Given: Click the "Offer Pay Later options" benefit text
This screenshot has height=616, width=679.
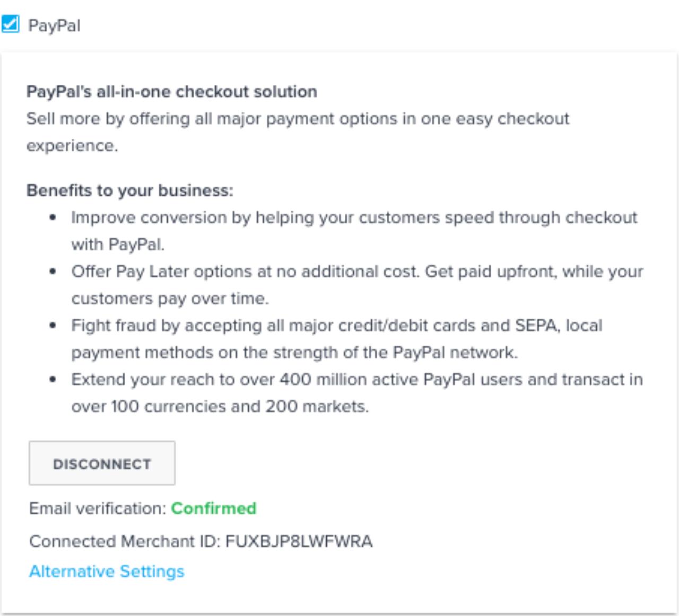Looking at the screenshot, I should (357, 271).
